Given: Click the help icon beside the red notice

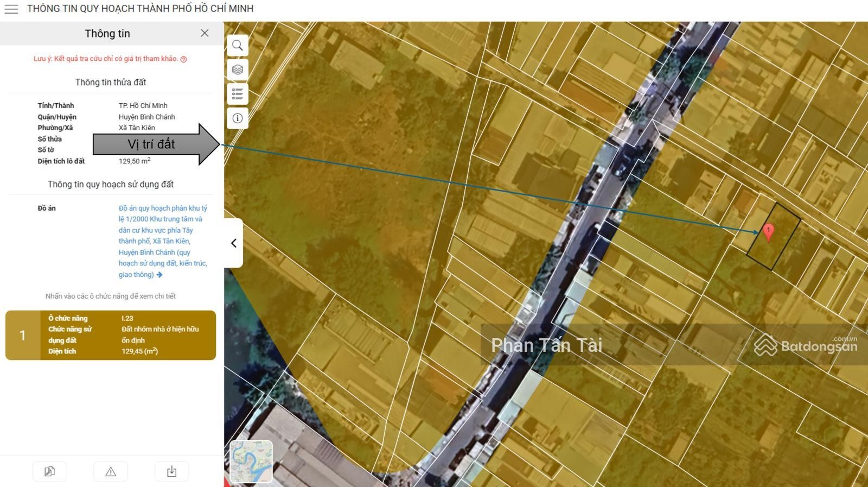Looking at the screenshot, I should [184, 59].
